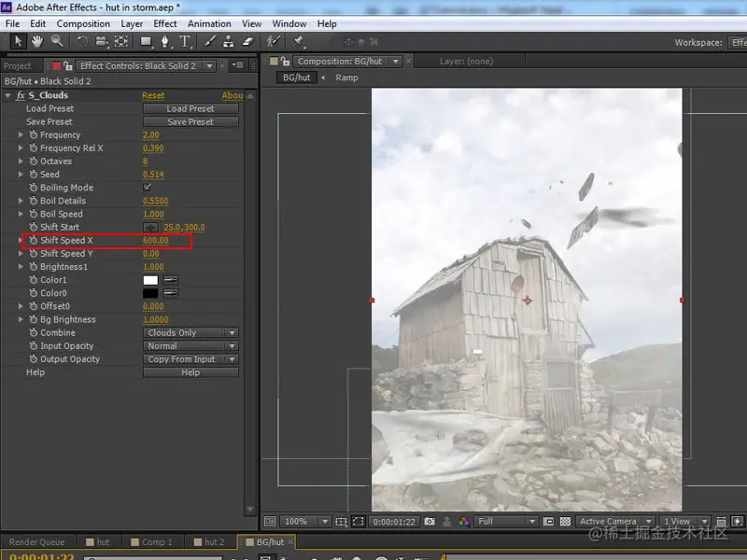
Task: Select the Hand tool
Action: 36,41
